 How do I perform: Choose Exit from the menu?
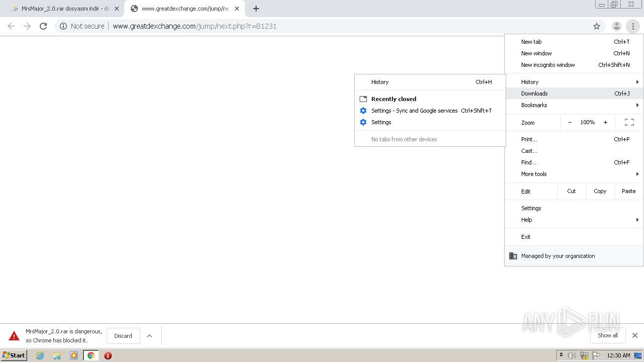(574, 237)
